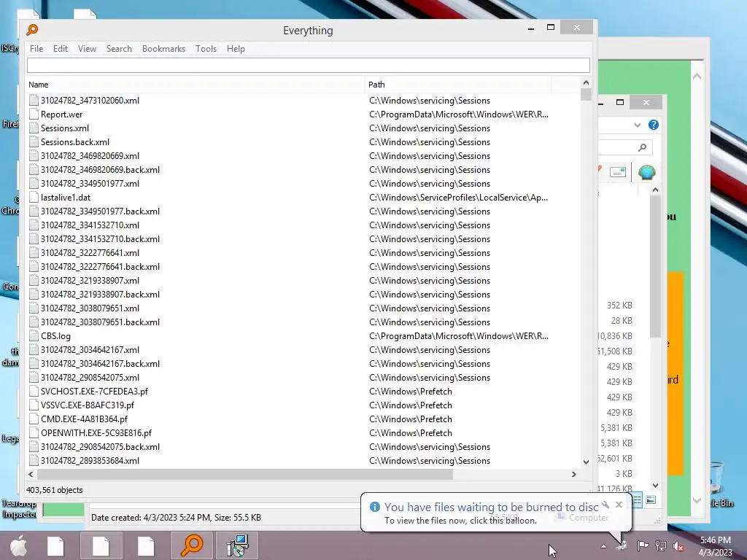Screen dimensions: 747x560
Task: Sort results by the Name column header
Action: (x=196, y=85)
